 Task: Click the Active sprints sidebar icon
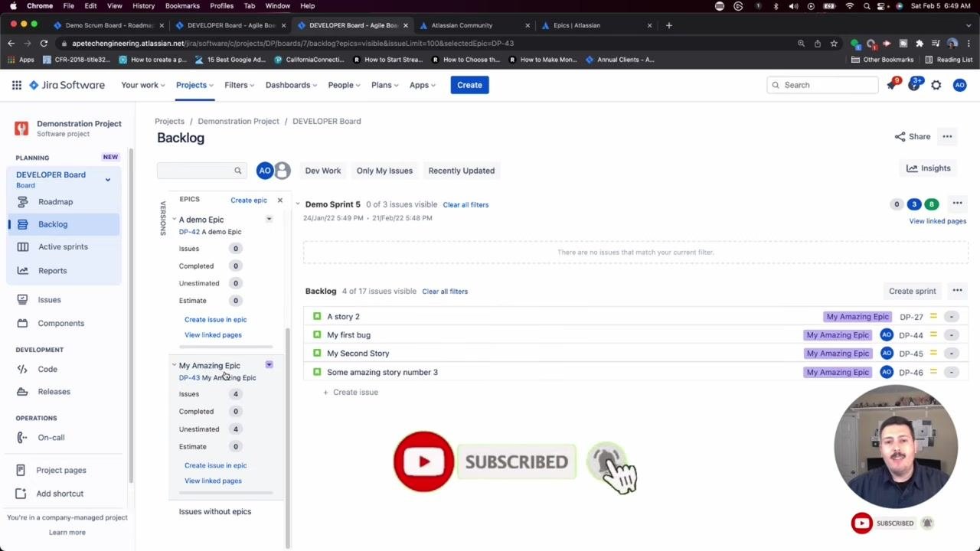pyautogui.click(x=23, y=246)
